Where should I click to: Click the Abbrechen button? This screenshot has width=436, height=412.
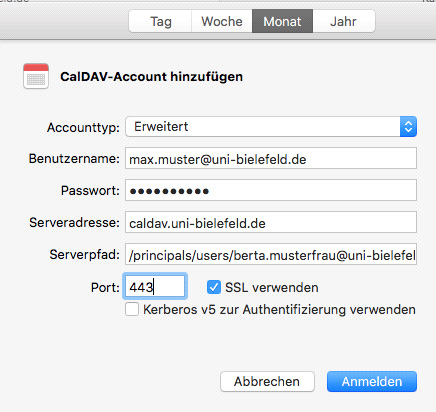click(x=267, y=382)
